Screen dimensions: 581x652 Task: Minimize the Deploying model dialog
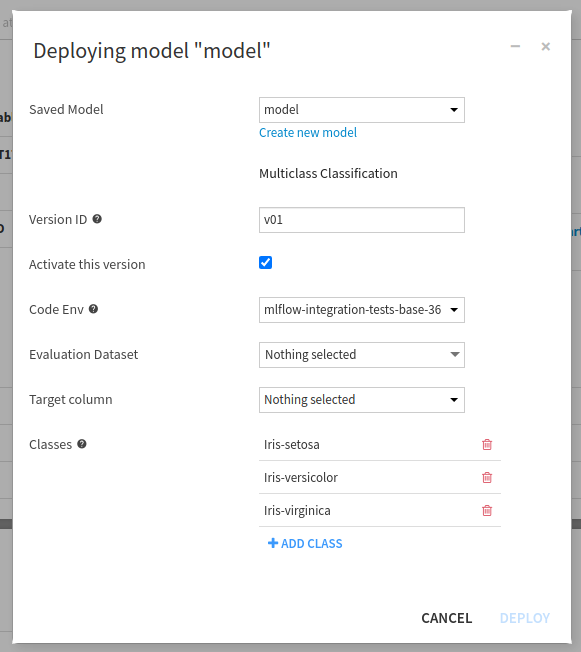pyautogui.click(x=515, y=46)
